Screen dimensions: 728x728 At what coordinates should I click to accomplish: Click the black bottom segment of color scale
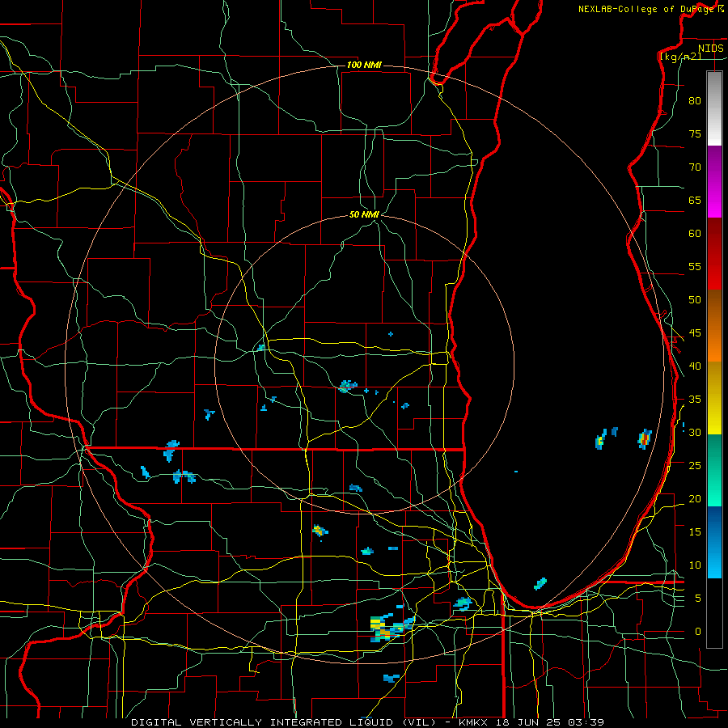click(714, 613)
